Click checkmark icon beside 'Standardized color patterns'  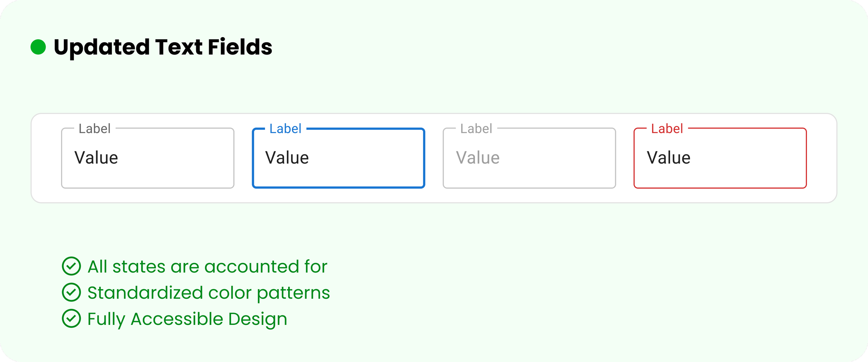point(71,292)
